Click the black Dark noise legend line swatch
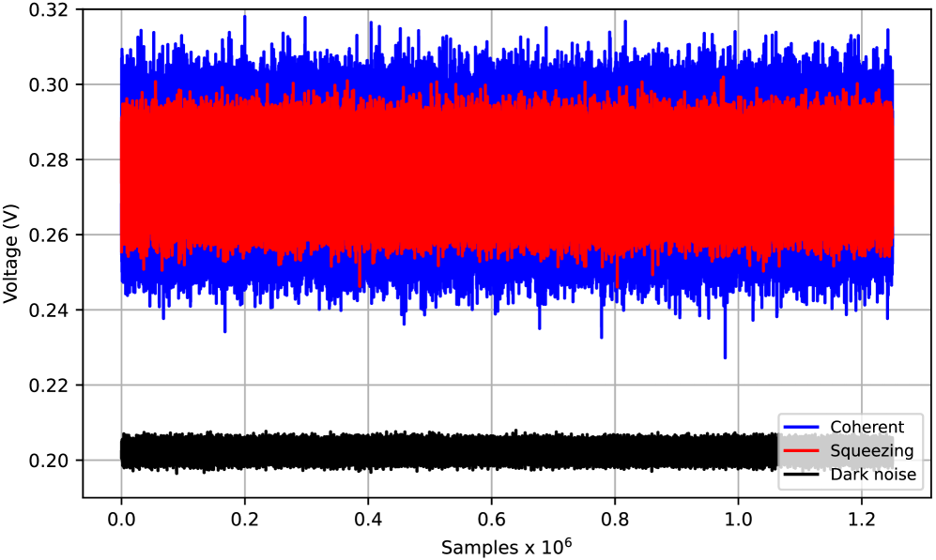The width and height of the screenshot is (936, 560). (x=801, y=475)
